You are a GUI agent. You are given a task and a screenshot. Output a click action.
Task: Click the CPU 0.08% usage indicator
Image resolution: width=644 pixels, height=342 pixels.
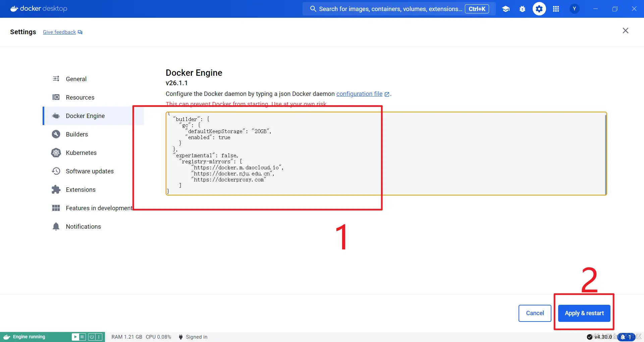pyautogui.click(x=158, y=337)
